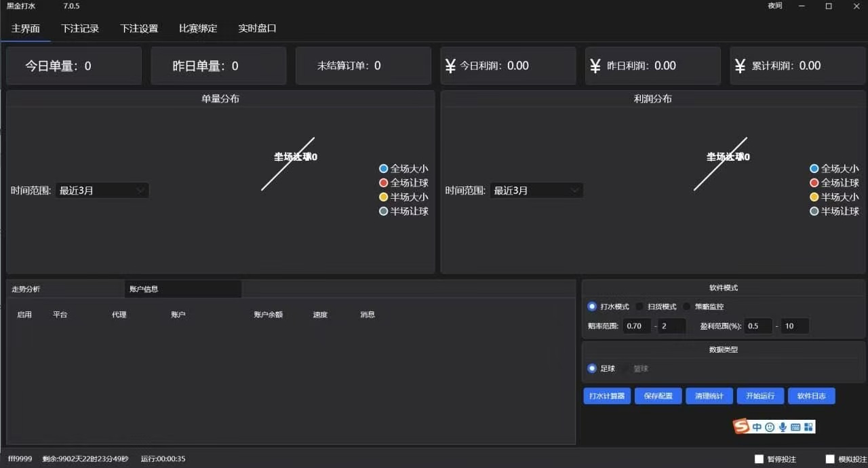Click the yen icon beside 累计利润
868x468 pixels.
(741, 66)
